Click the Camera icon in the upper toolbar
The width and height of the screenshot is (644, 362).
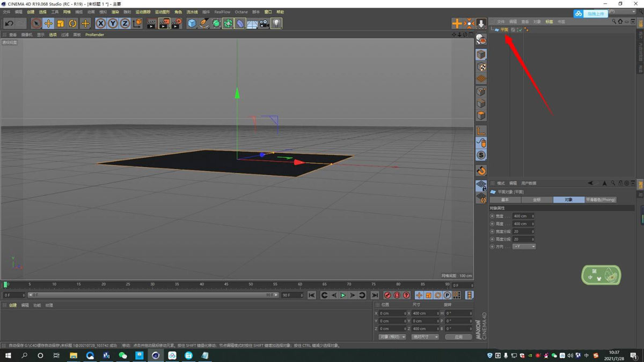[264, 23]
